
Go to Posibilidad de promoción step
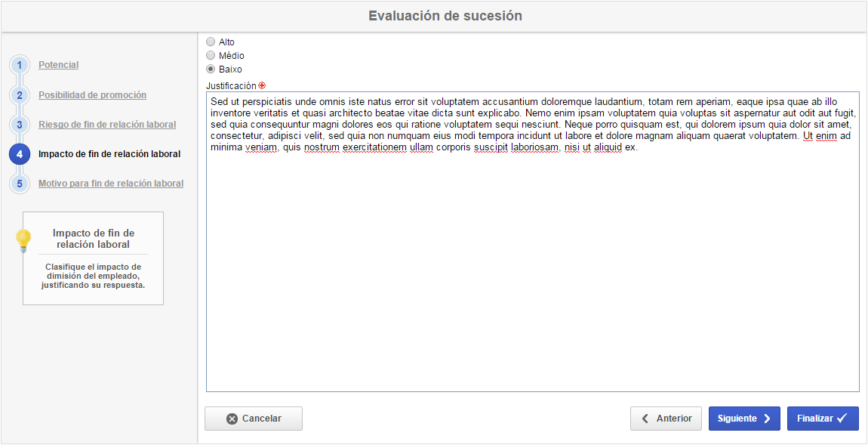coord(92,94)
